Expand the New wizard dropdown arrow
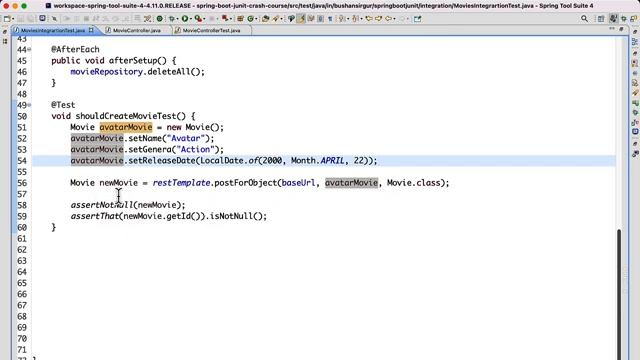The width and height of the screenshot is (640, 360). click(x=13, y=19)
